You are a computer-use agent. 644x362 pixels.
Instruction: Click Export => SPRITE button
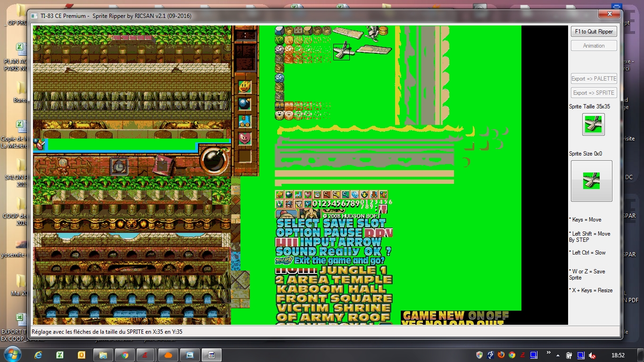pyautogui.click(x=594, y=93)
